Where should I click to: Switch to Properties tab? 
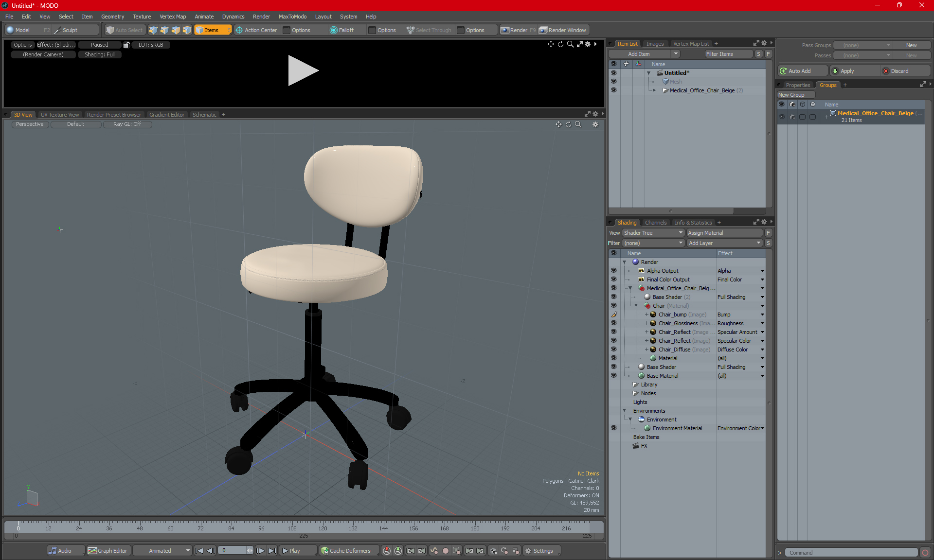798,85
